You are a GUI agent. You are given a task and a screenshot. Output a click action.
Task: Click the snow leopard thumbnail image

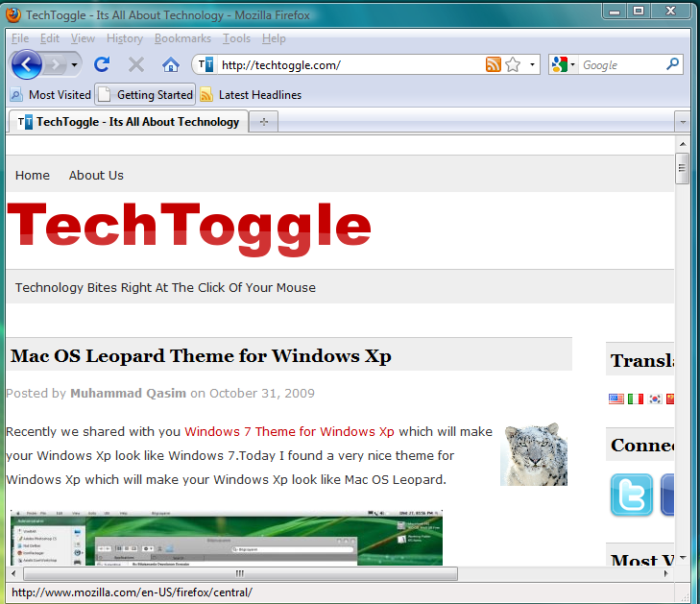[x=534, y=453]
